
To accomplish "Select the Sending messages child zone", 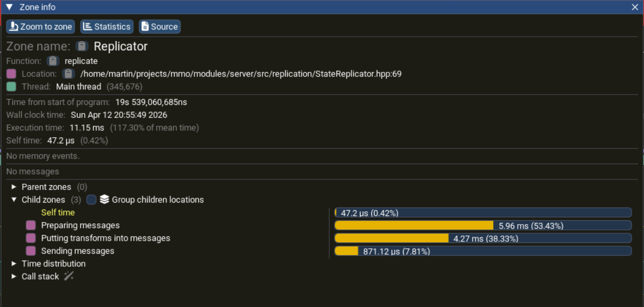I will [78, 251].
